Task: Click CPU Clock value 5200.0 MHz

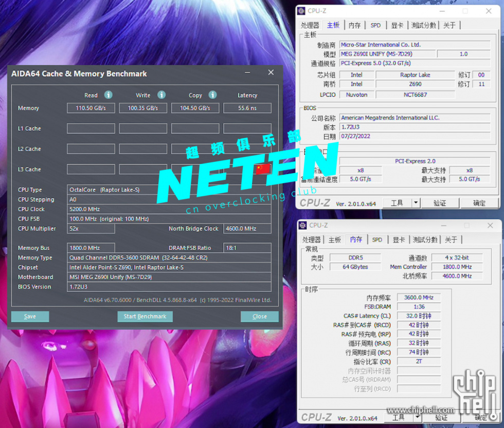Action: click(x=169, y=209)
